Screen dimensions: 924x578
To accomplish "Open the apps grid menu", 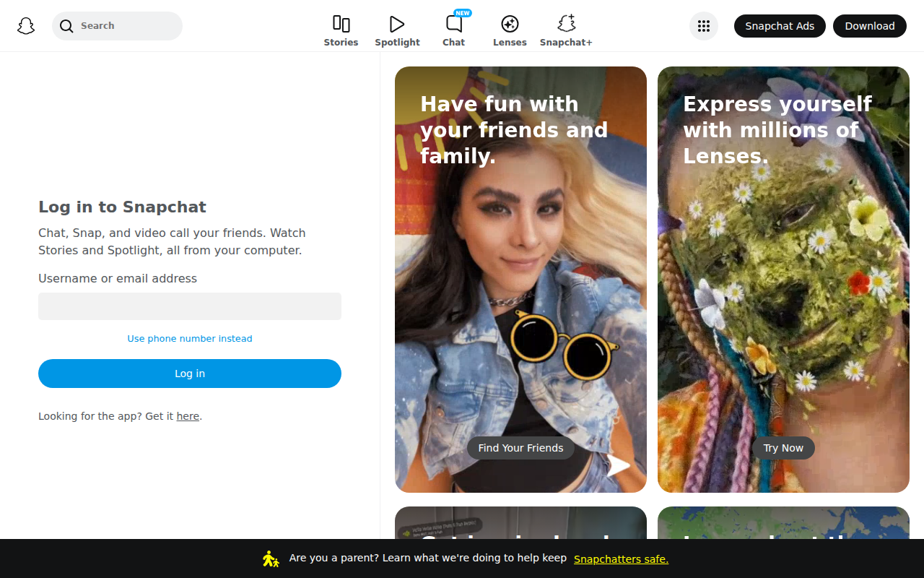I will pos(704,26).
